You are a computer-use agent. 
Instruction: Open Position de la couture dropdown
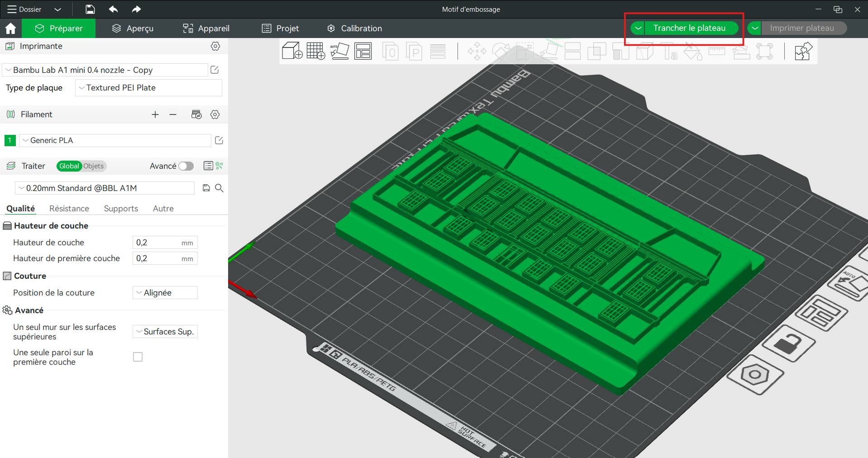tap(165, 293)
